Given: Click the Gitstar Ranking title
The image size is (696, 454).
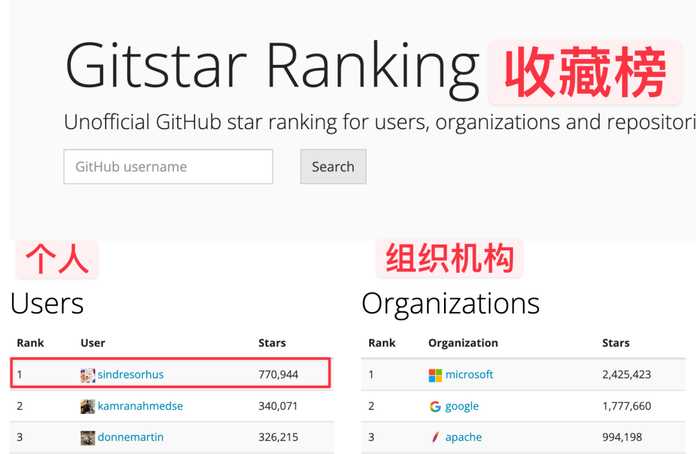Looking at the screenshot, I should (x=272, y=67).
